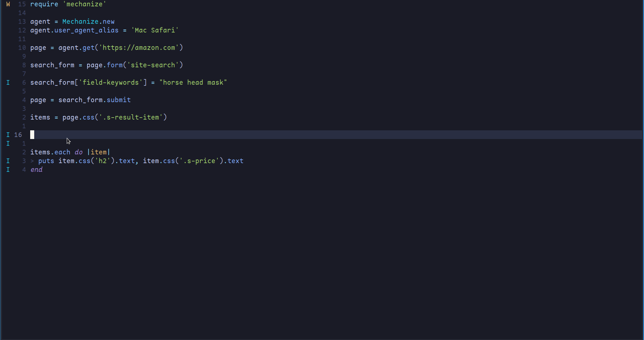644x340 pixels.
Task: Click the 'h2' selector in puts line
Action: pyautogui.click(x=103, y=161)
